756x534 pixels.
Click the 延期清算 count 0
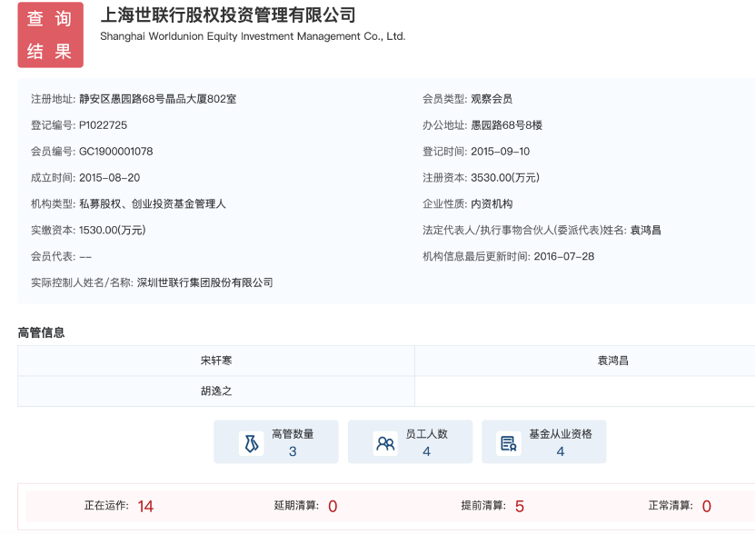tap(333, 506)
